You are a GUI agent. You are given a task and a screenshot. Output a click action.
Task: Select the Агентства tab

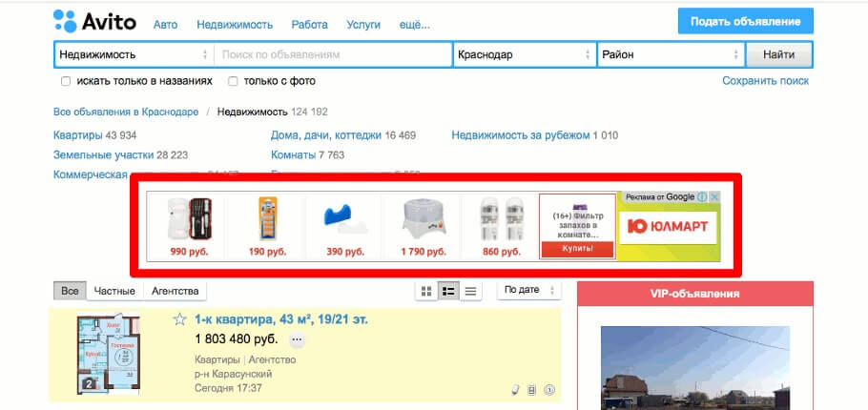click(x=176, y=291)
